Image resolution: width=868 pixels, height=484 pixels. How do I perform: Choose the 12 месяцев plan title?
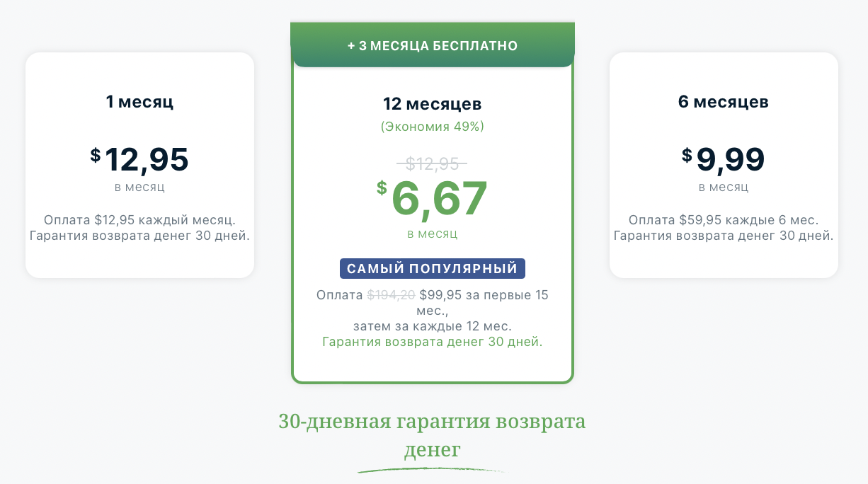pos(432,104)
